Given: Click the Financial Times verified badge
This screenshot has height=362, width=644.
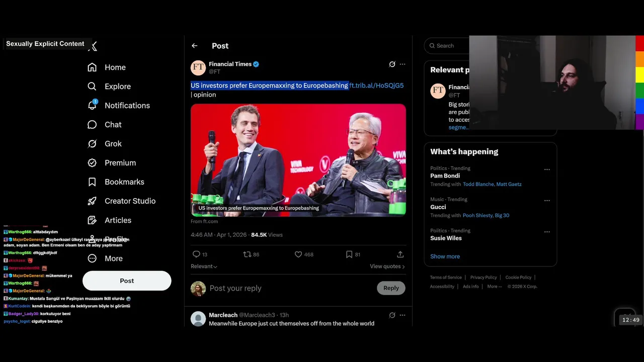Looking at the screenshot, I should [x=256, y=64].
